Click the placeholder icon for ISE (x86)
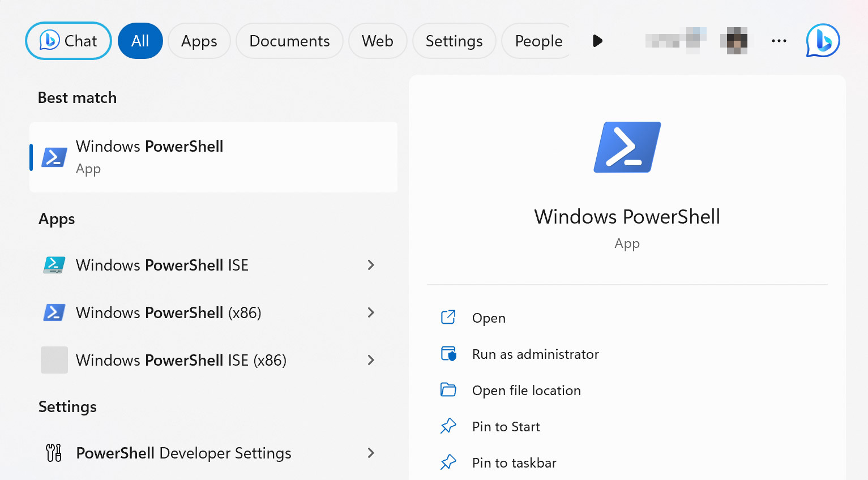Image resolution: width=868 pixels, height=480 pixels. click(x=54, y=360)
